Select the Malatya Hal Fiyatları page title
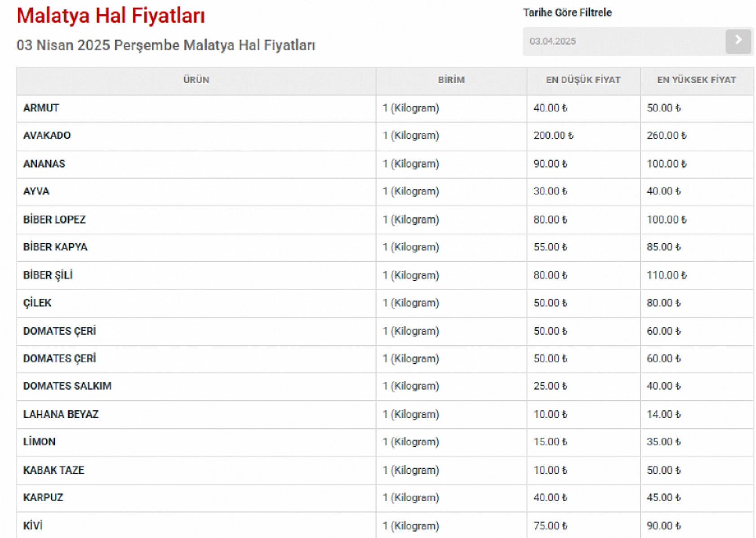 pyautogui.click(x=111, y=16)
